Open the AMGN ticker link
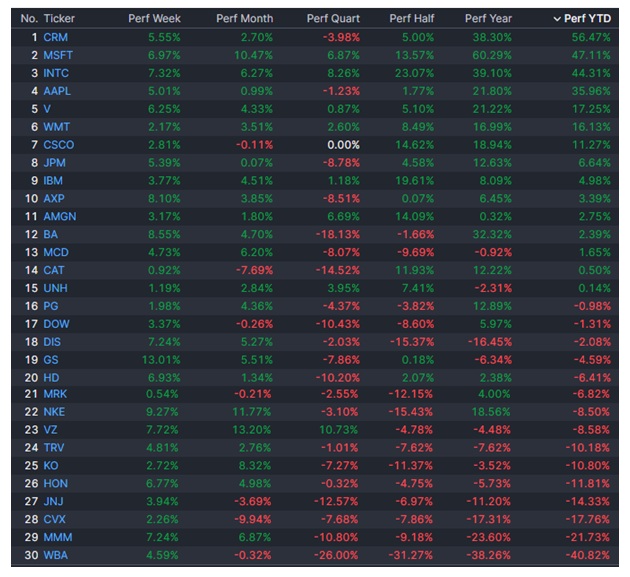Image resolution: width=630 pixels, height=577 pixels. point(60,217)
